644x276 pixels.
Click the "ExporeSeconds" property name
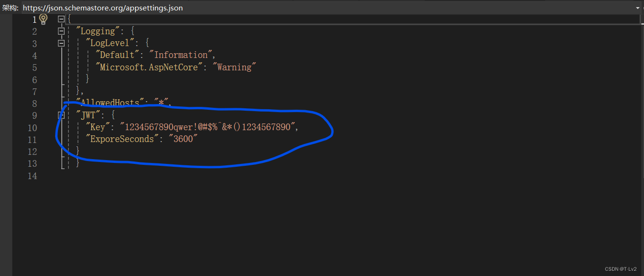point(123,139)
